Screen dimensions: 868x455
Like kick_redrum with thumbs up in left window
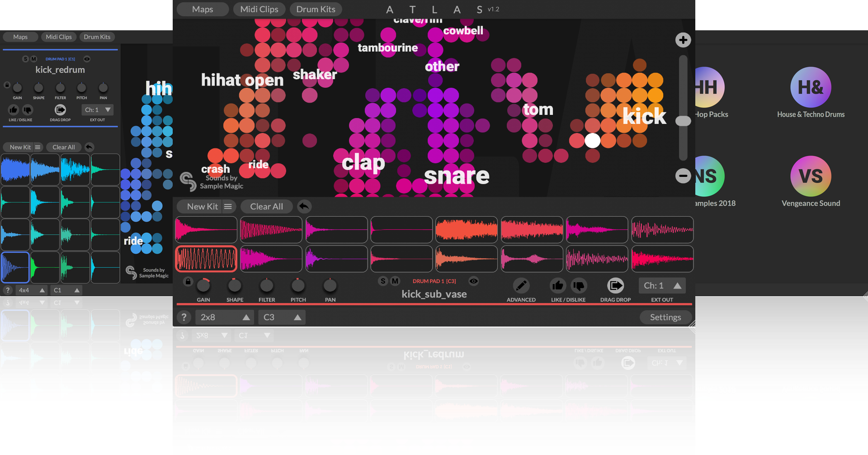point(14,110)
